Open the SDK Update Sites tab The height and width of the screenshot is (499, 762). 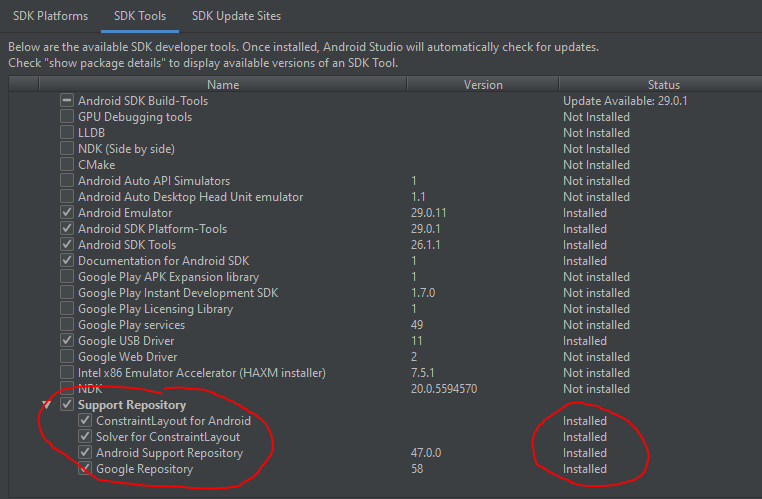236,16
